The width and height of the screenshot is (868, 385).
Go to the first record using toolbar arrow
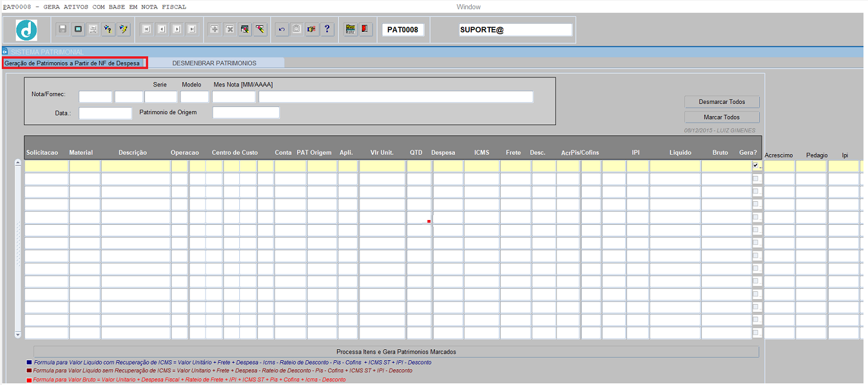tap(146, 29)
